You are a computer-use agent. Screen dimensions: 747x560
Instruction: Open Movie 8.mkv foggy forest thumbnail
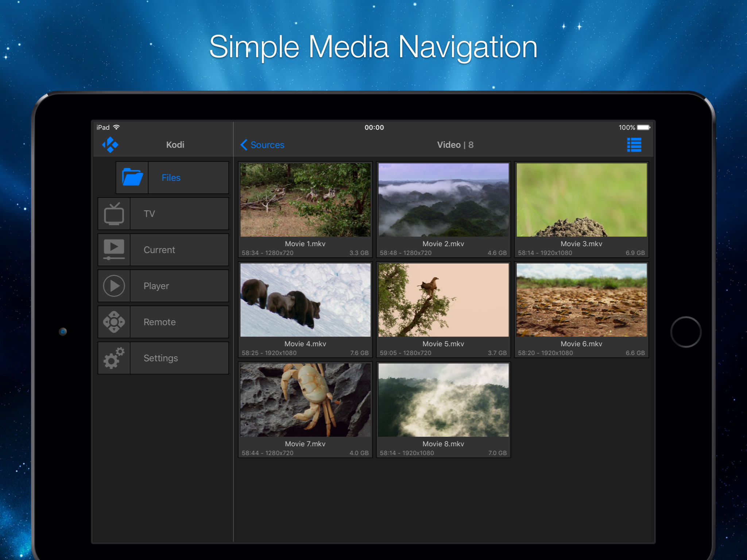pyautogui.click(x=443, y=400)
